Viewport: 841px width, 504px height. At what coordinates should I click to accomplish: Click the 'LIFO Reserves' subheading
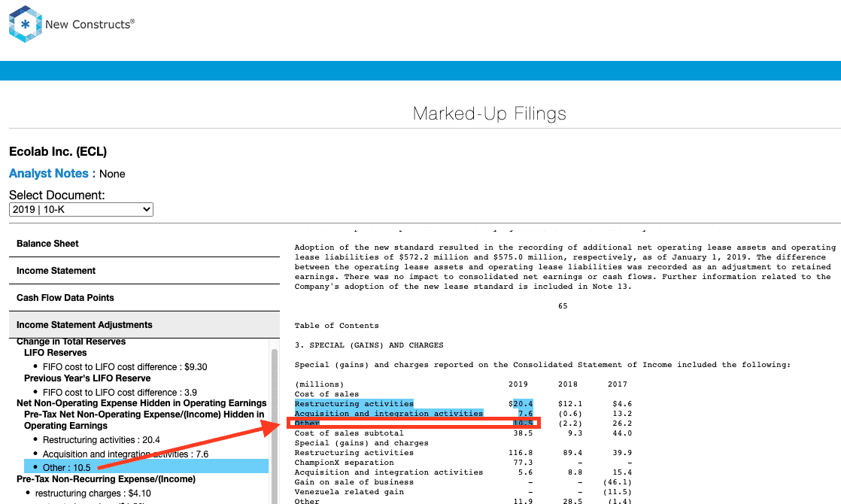point(55,353)
